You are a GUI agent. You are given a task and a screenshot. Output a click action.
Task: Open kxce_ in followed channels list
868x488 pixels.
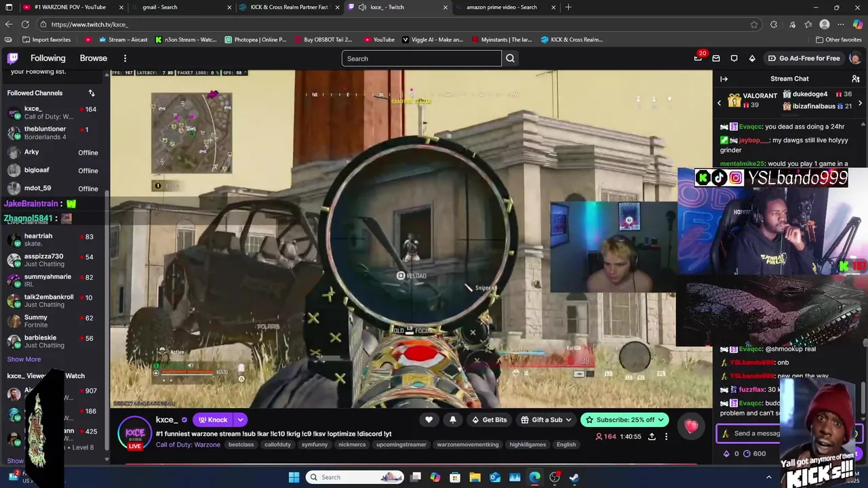tap(54, 112)
